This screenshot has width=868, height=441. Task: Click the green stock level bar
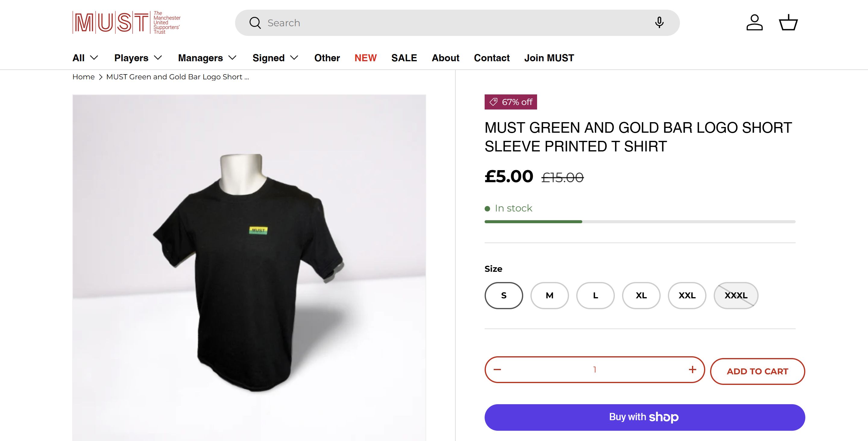point(533,221)
